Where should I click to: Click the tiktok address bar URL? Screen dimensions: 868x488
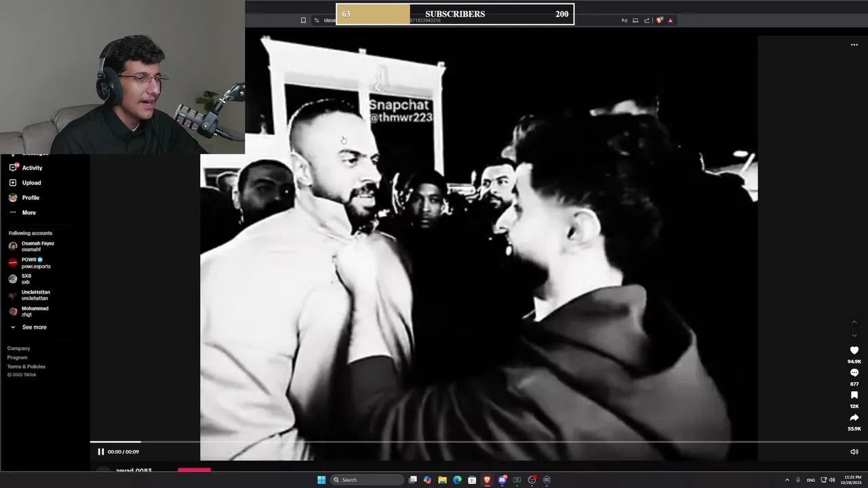pyautogui.click(x=330, y=20)
